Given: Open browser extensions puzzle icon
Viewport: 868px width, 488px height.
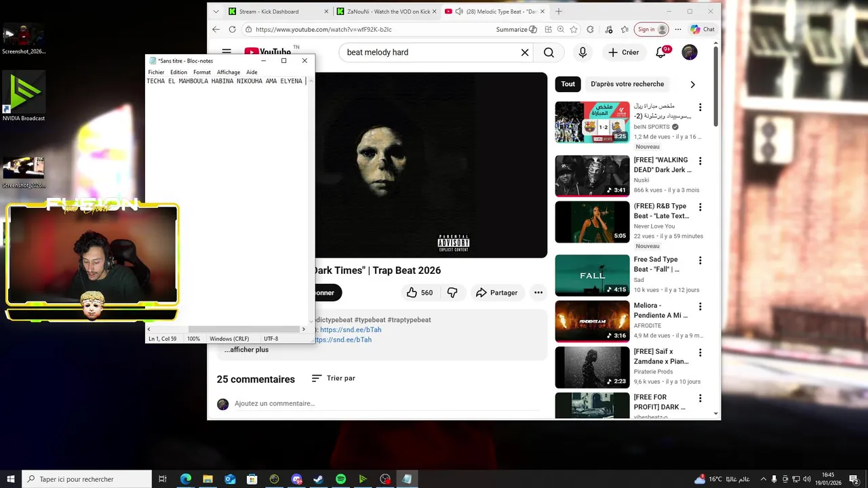Looking at the screenshot, I should pos(590,29).
